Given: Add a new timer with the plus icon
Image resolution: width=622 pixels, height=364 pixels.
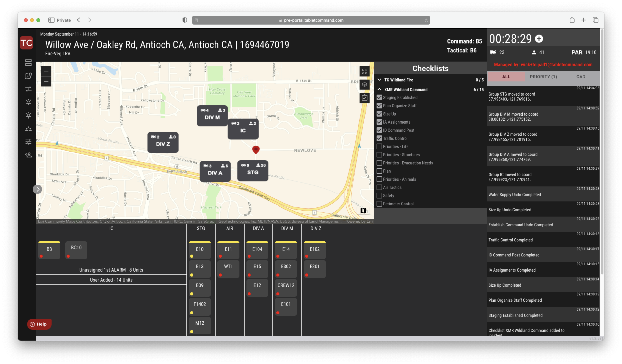Looking at the screenshot, I should coord(539,39).
